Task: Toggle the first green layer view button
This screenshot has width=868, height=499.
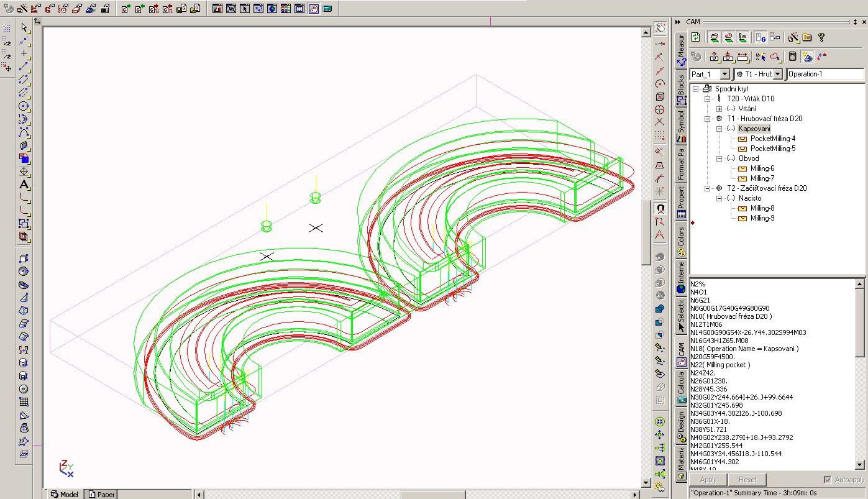Action: coord(715,37)
